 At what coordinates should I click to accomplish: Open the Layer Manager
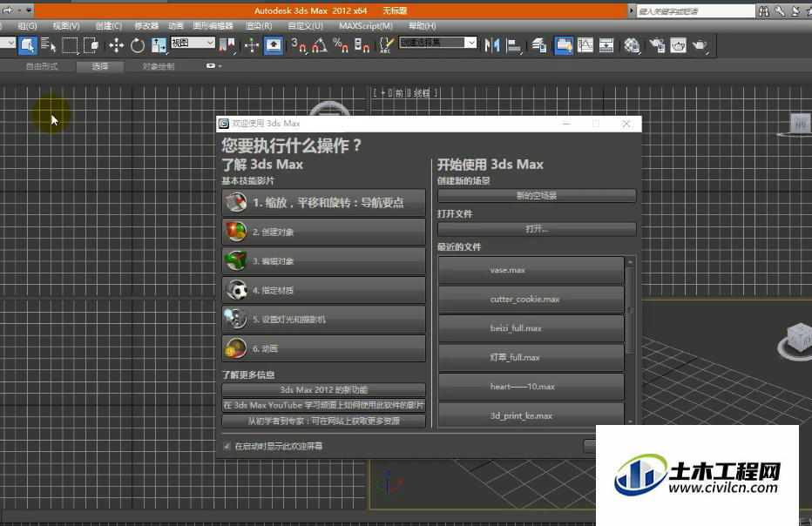tap(539, 45)
